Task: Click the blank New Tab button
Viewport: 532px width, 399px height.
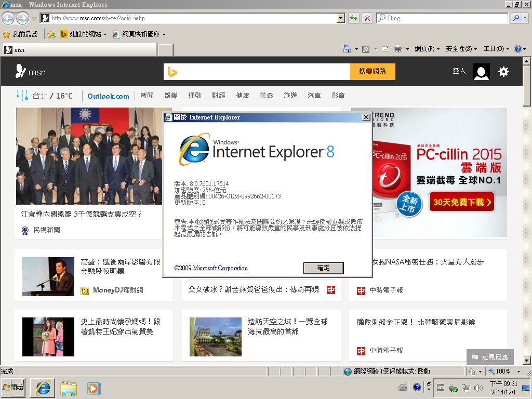Action: coord(166,50)
